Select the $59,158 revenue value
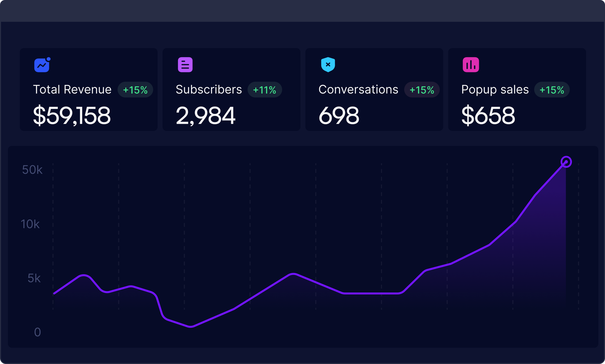 pyautogui.click(x=72, y=115)
